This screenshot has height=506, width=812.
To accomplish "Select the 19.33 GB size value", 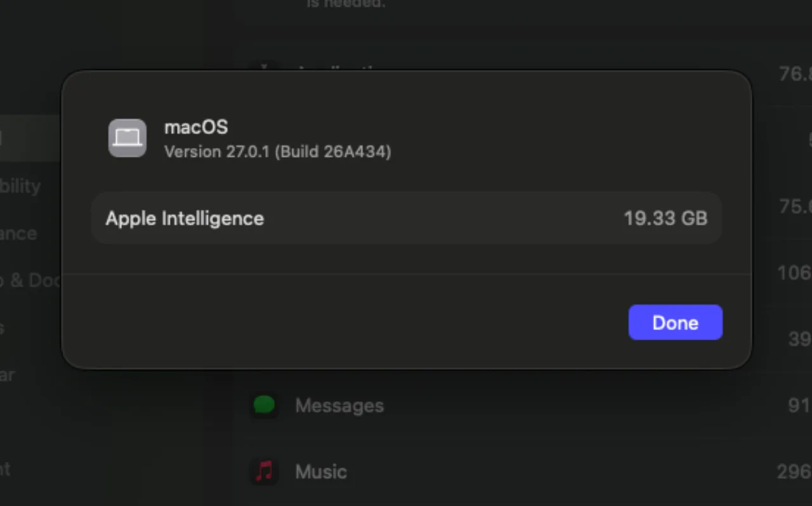I will pos(665,218).
